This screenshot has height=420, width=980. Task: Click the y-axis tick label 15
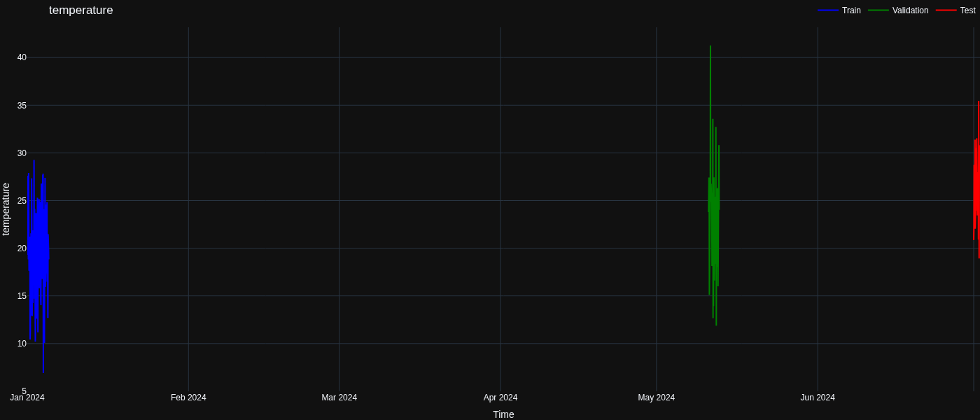pos(22,296)
